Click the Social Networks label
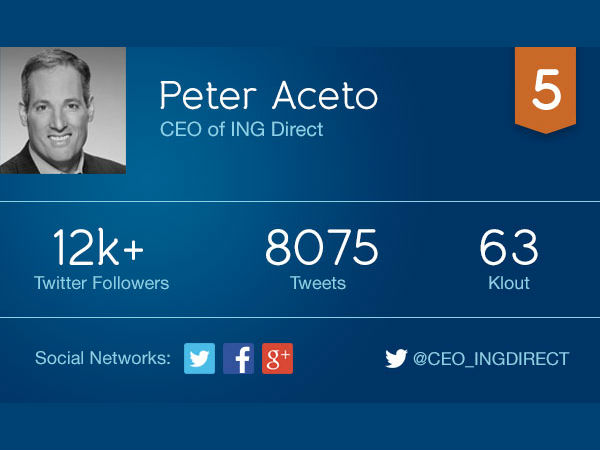The height and width of the screenshot is (450, 600). (x=103, y=358)
